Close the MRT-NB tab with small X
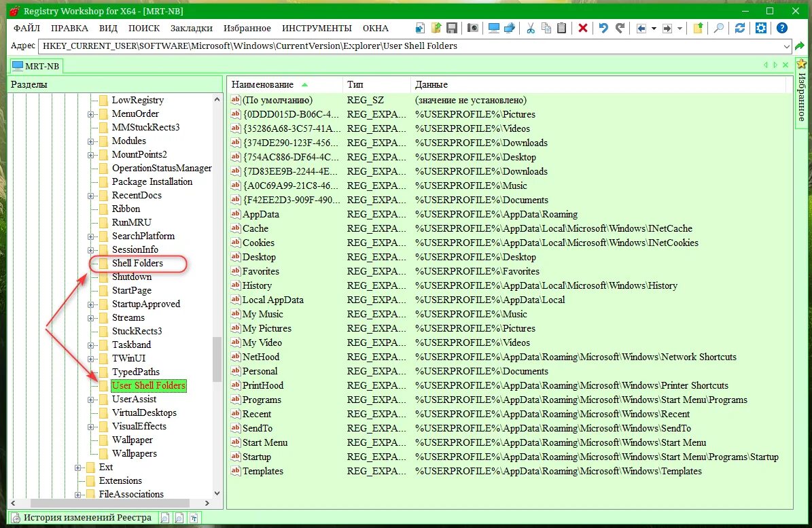Screen dimensions: 812x528 tap(785, 65)
